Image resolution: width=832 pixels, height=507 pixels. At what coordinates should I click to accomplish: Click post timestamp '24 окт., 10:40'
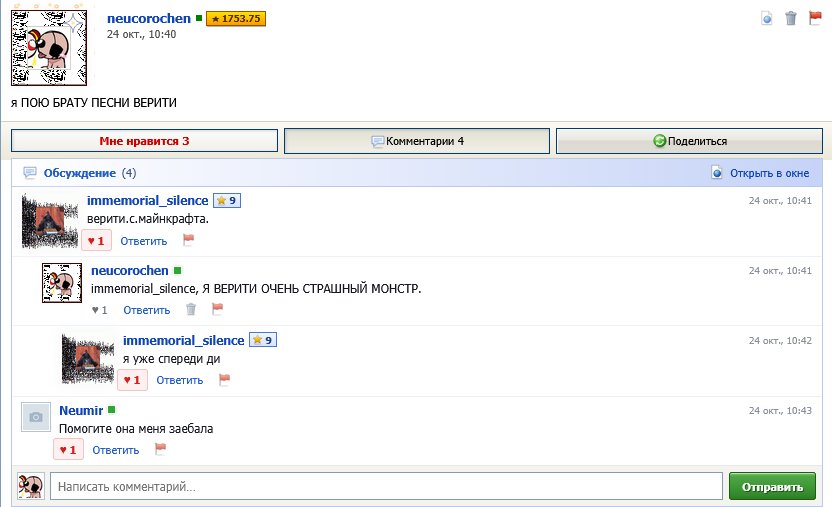click(141, 34)
